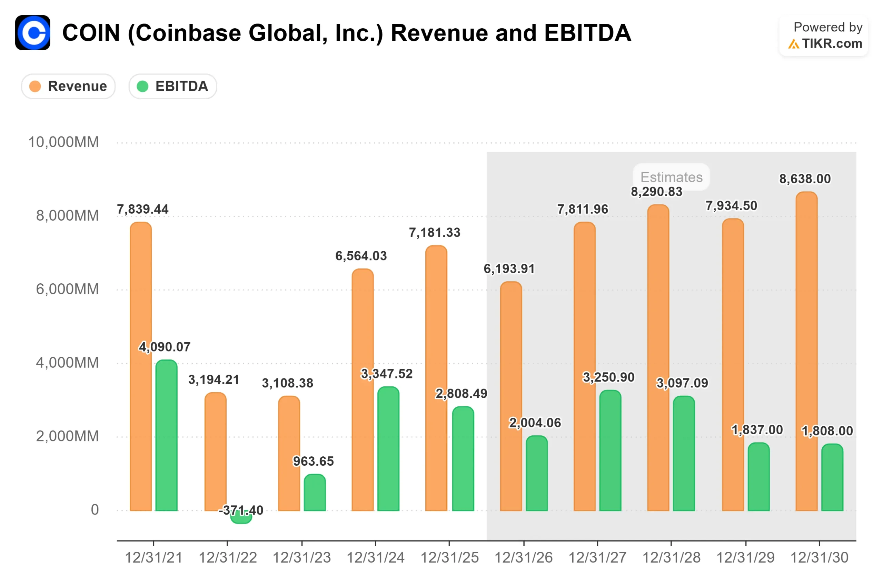883x588 pixels.
Task: Select the 12/31/29 revenue bar
Action: pyautogui.click(x=733, y=365)
